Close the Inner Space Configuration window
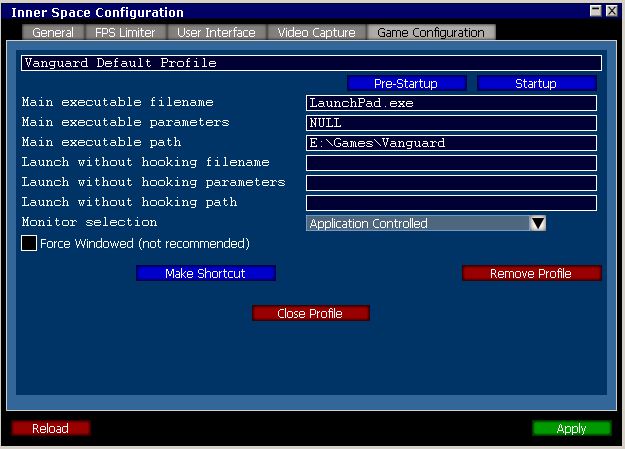 (x=611, y=11)
